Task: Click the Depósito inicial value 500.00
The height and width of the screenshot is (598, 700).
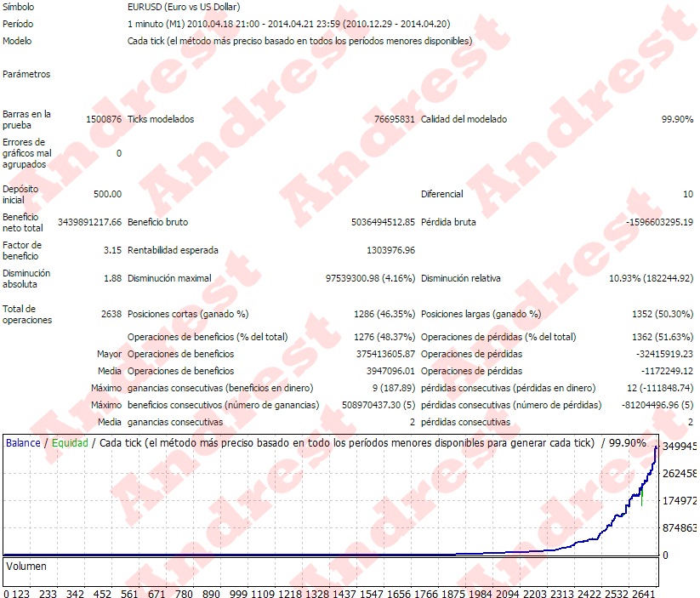Action: tap(107, 194)
